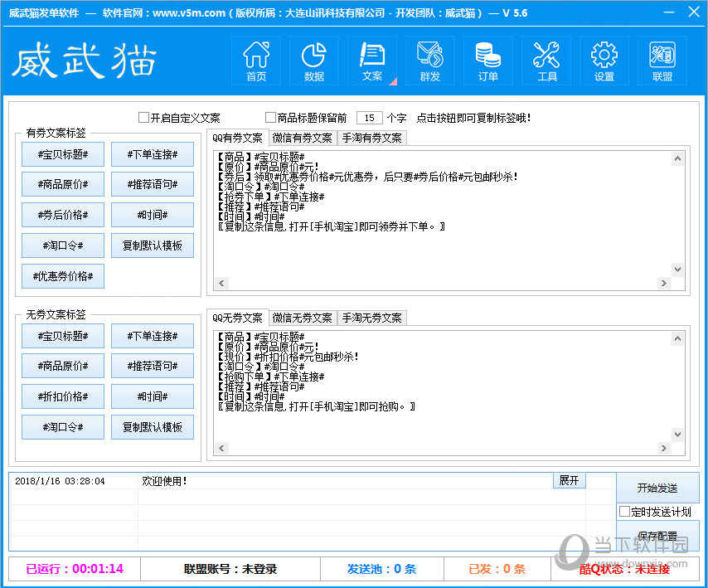Viewport: 708px width, 588px height.
Task: Copy #下单连接# tag in 有券文案标签
Action: 153,154
